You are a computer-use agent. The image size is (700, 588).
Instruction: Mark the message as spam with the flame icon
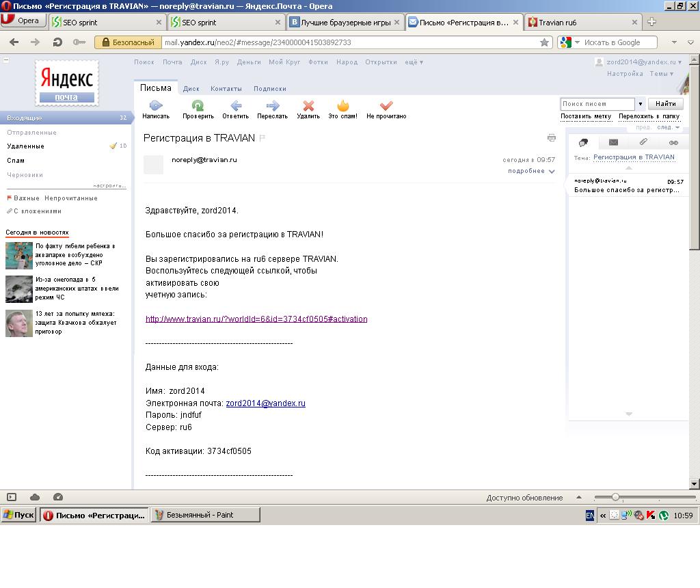[x=342, y=106]
